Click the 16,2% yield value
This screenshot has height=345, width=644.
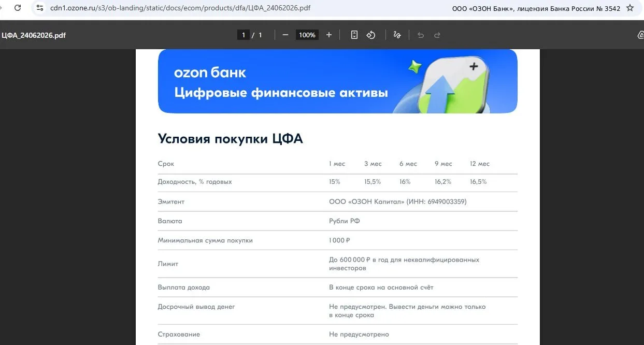tap(443, 182)
